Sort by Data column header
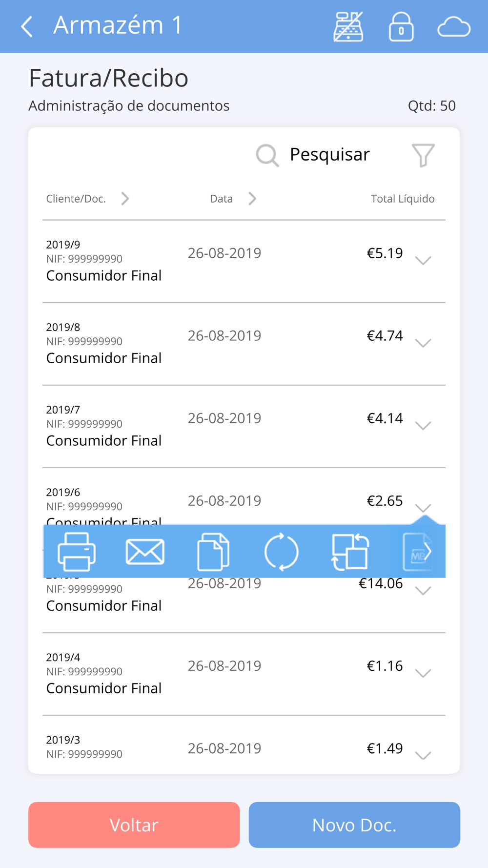488x868 pixels. pyautogui.click(x=233, y=199)
